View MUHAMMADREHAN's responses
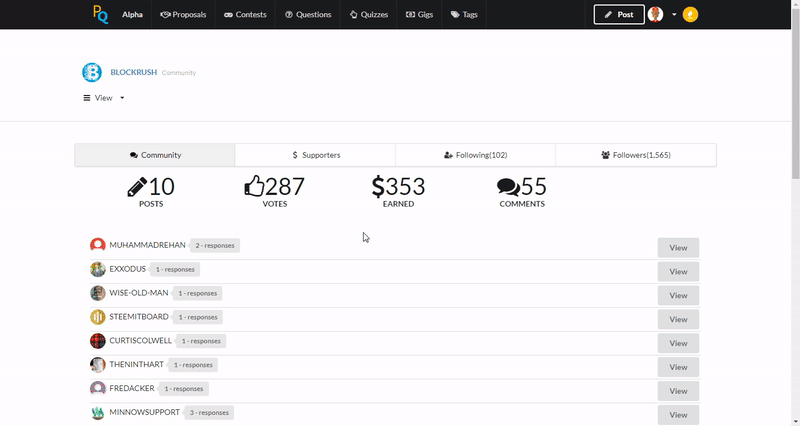The height and width of the screenshot is (426, 800). coord(678,248)
